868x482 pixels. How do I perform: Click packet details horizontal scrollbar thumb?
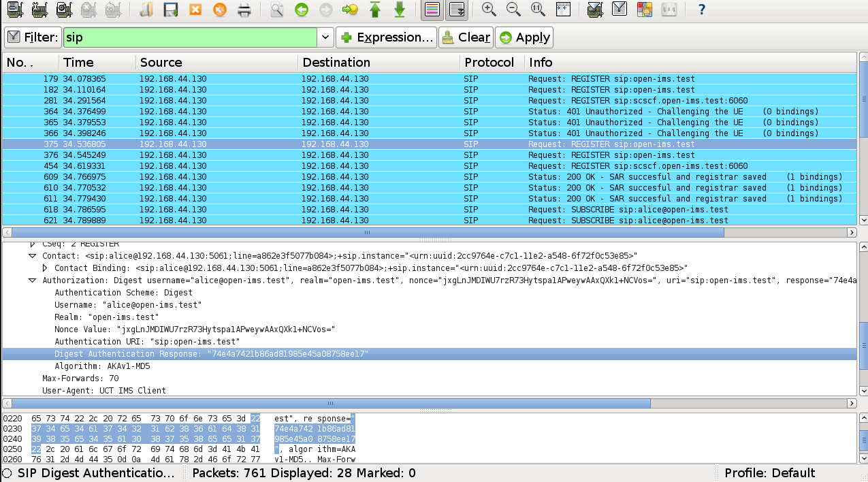coord(332,403)
